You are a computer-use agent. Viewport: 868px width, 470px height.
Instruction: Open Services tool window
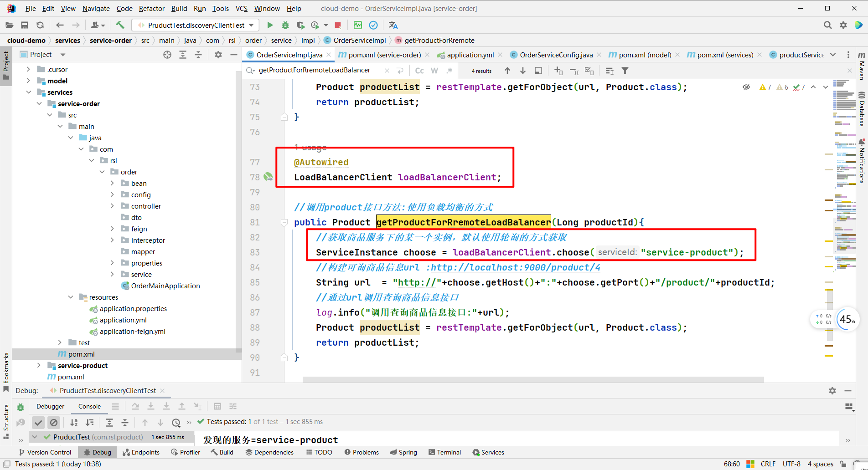(x=488, y=452)
